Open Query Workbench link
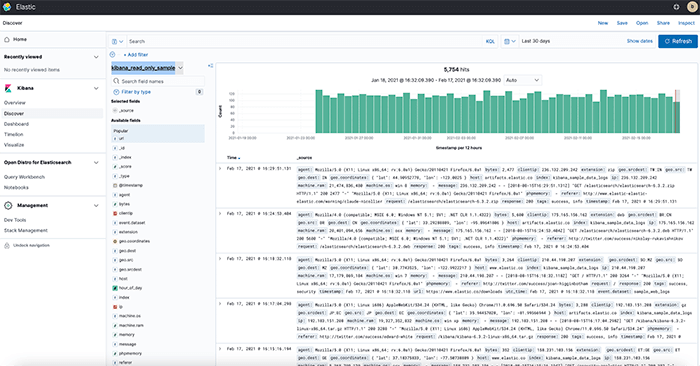 24,177
